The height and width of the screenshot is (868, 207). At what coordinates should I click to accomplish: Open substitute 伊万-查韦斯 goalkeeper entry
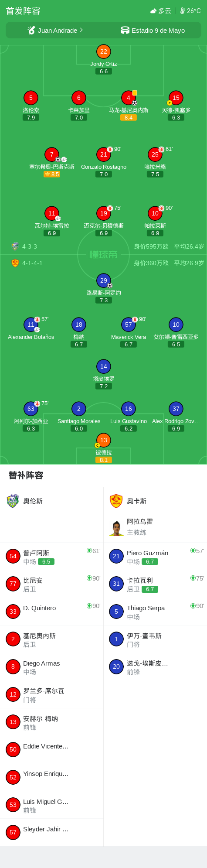(156, 639)
